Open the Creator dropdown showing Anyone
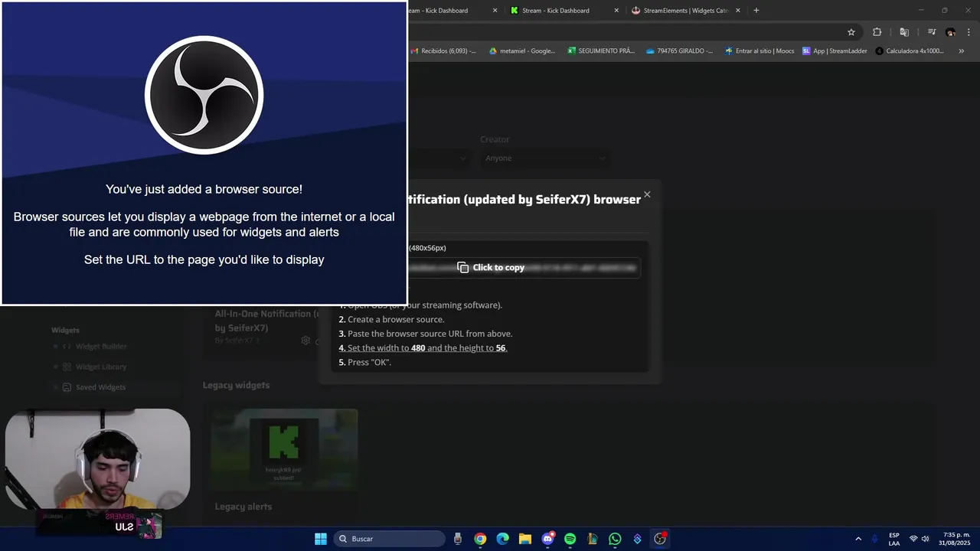Viewport: 980px width, 551px height. [545, 158]
